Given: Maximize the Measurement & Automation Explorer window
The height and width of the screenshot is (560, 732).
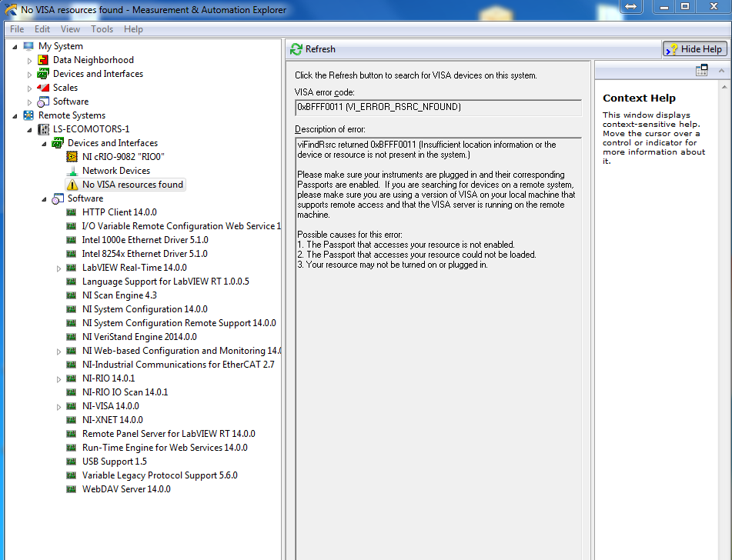Looking at the screenshot, I should pyautogui.click(x=685, y=6).
